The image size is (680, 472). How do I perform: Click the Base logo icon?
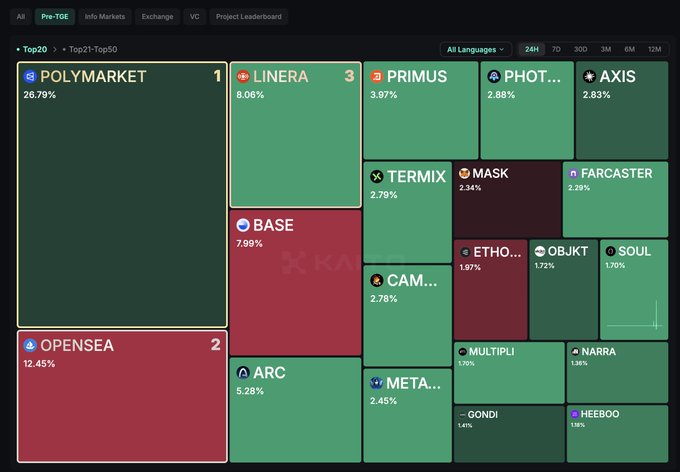coord(243,225)
